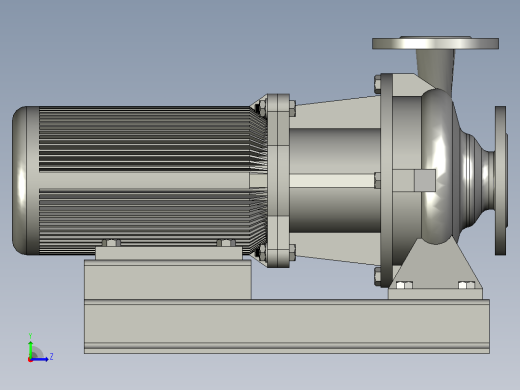Pick the rounded volute casing of the pump
Viewport: 520px width, 390px height.
pos(437,167)
